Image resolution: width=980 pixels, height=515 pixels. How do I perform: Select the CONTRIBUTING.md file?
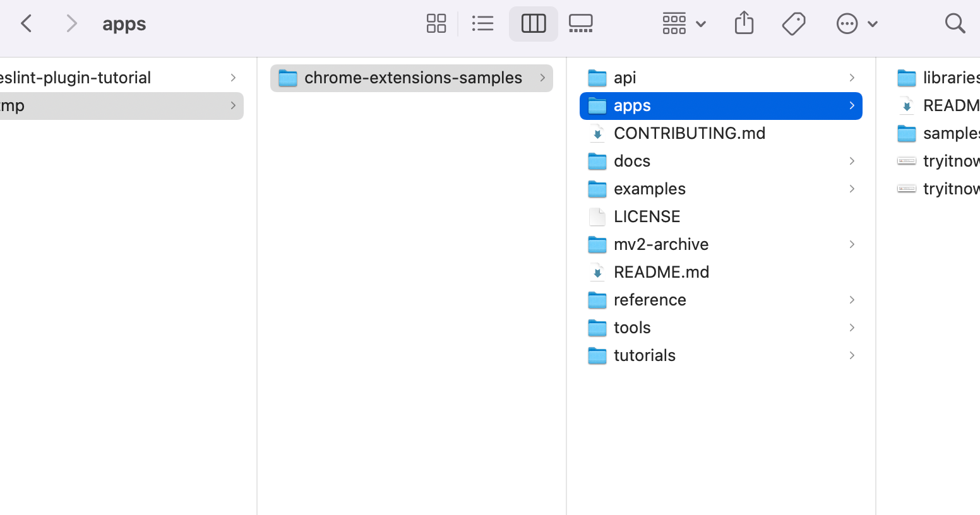tap(689, 133)
